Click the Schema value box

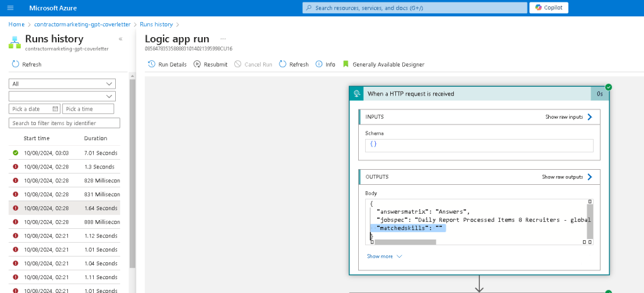click(479, 145)
